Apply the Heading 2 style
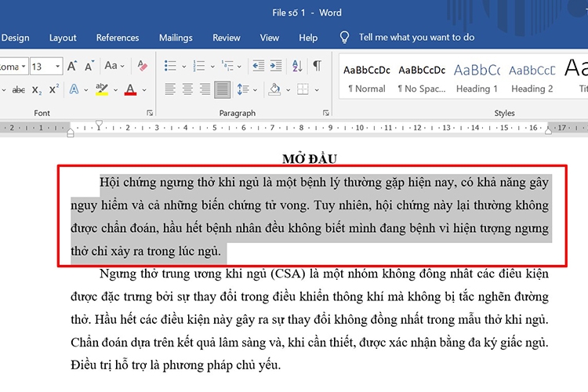This screenshot has width=588, height=392. 532,78
